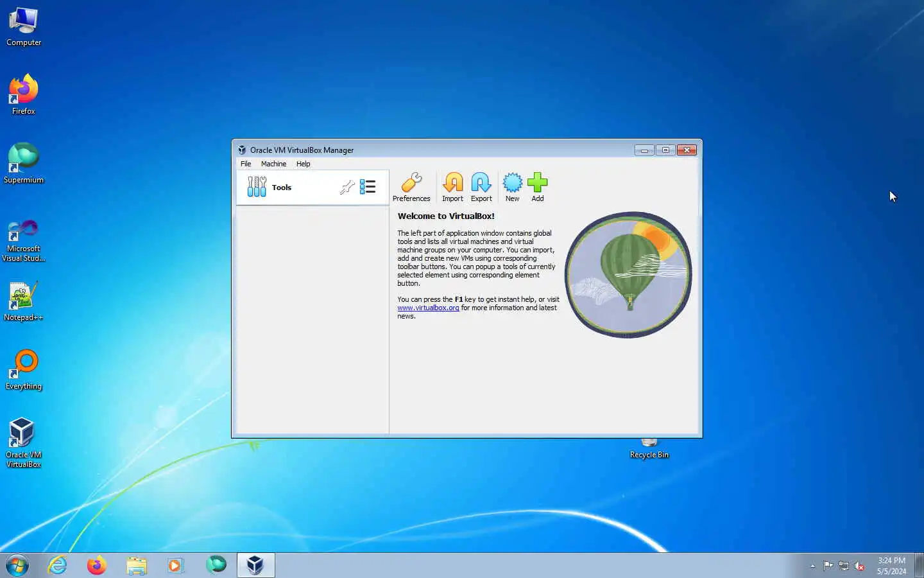Click the pin icon next to Tools

point(347,187)
